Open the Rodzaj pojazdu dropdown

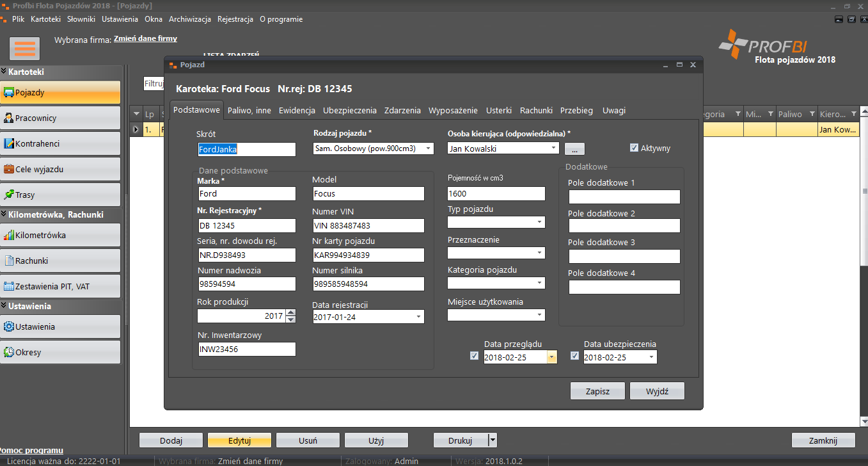(428, 149)
